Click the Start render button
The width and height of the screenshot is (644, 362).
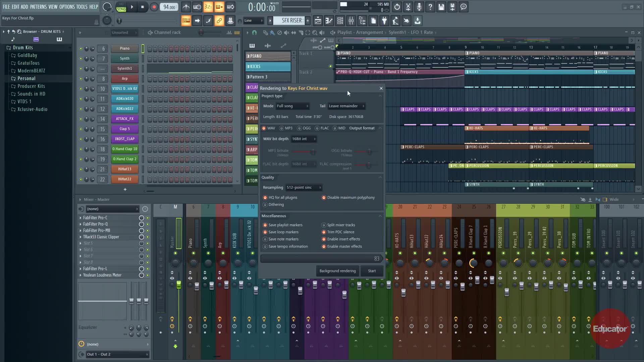[x=372, y=271]
